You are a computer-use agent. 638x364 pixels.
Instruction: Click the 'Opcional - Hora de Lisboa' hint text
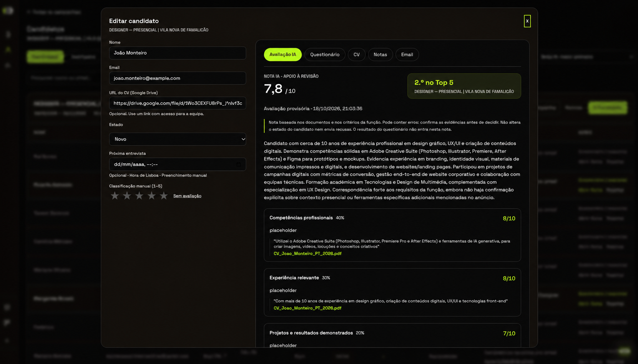pyautogui.click(x=158, y=175)
